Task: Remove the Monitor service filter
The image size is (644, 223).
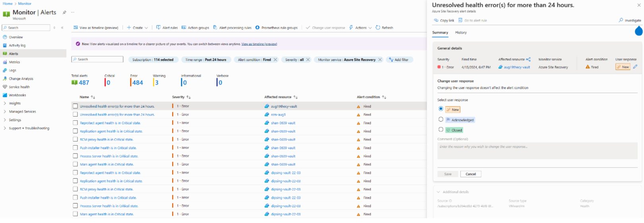Action: 380,60
